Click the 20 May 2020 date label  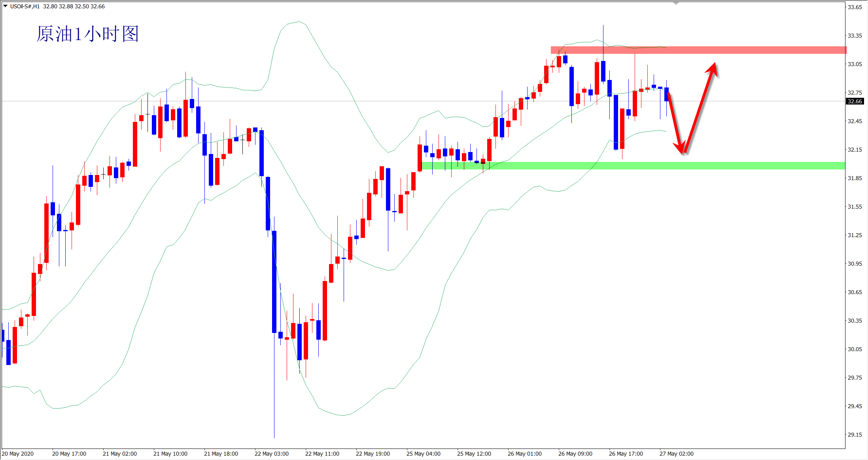18,454
